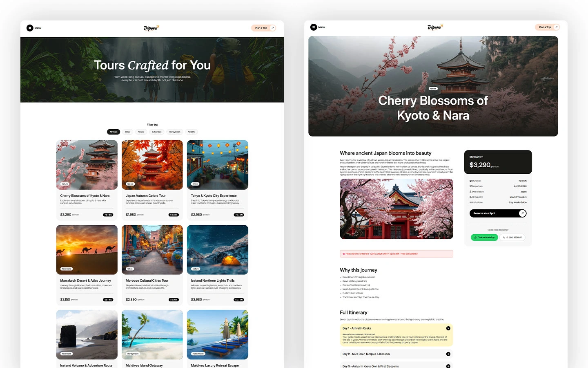Image resolution: width=588 pixels, height=368 pixels.
Task: Open the Iceland Volcano & Adventure Route card title
Action: tap(86, 366)
